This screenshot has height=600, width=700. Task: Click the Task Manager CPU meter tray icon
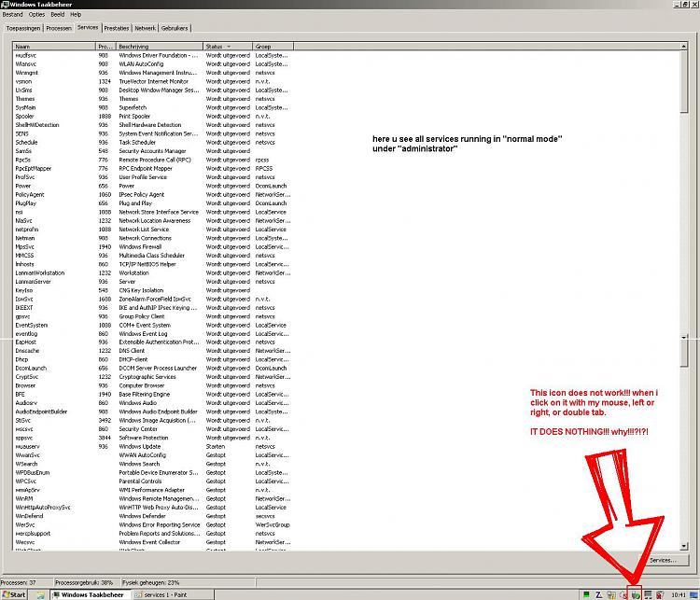coord(586,594)
